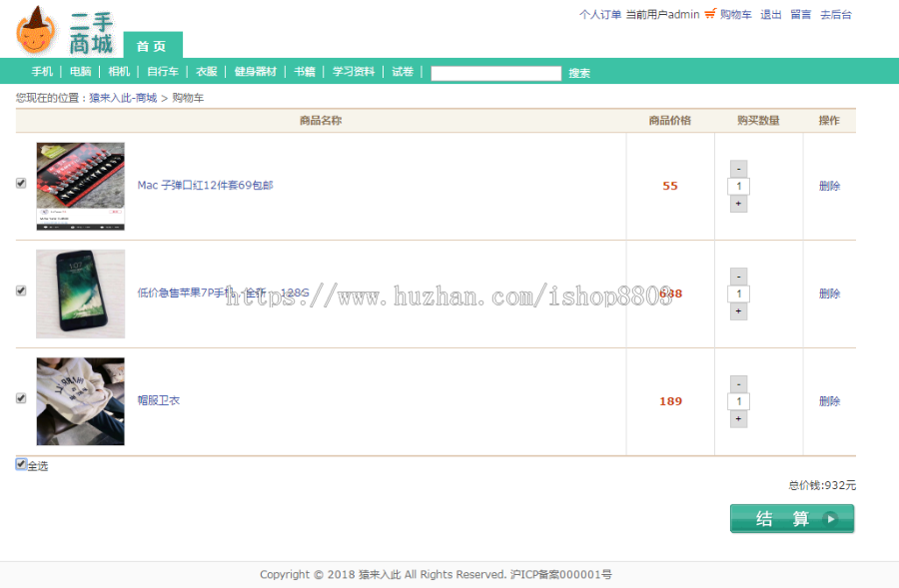Click the orange mascot logo icon
899x588 pixels.
[x=36, y=30]
